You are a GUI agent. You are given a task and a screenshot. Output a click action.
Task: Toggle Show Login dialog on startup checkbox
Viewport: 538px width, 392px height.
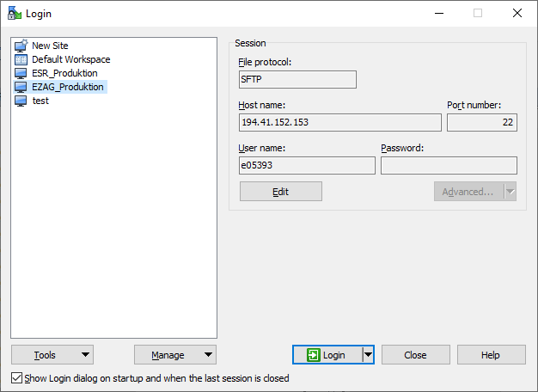click(16, 378)
